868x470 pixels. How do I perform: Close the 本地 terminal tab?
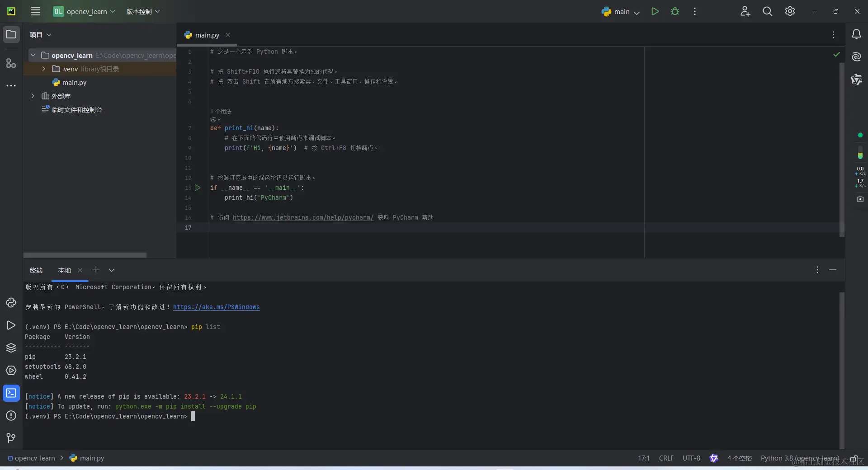(x=80, y=270)
